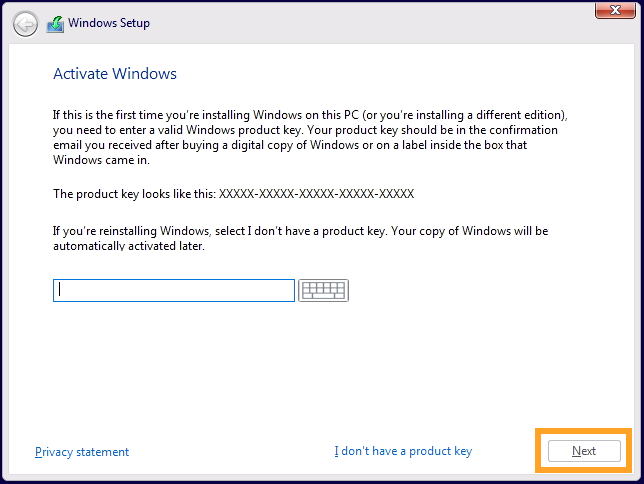Click "The product key looks like this" label

[134, 194]
